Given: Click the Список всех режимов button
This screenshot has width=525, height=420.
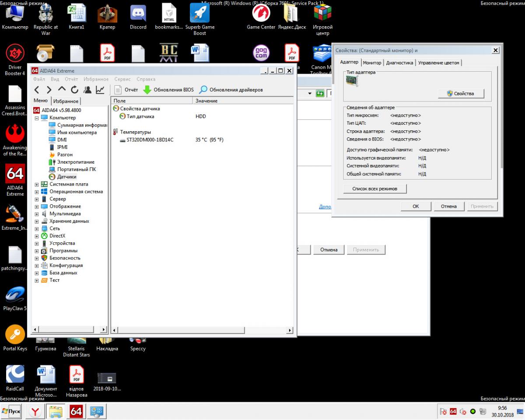Looking at the screenshot, I should click(x=375, y=189).
